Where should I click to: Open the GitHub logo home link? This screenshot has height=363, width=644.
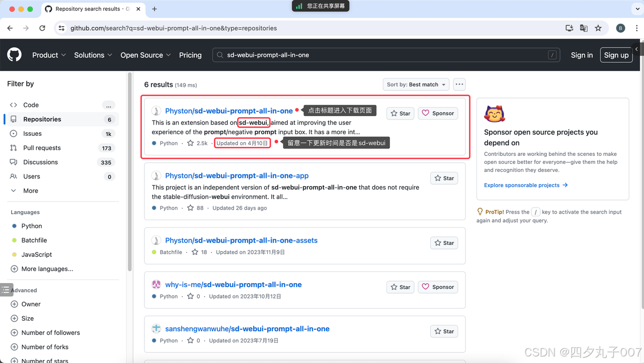tap(14, 55)
